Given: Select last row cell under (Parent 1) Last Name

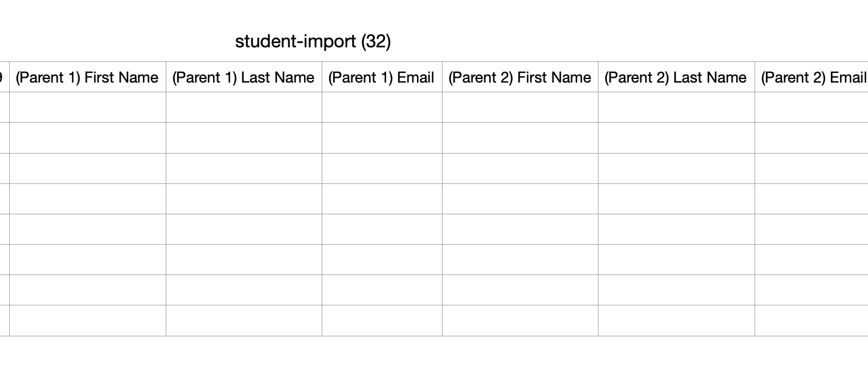Looking at the screenshot, I should 244,321.
